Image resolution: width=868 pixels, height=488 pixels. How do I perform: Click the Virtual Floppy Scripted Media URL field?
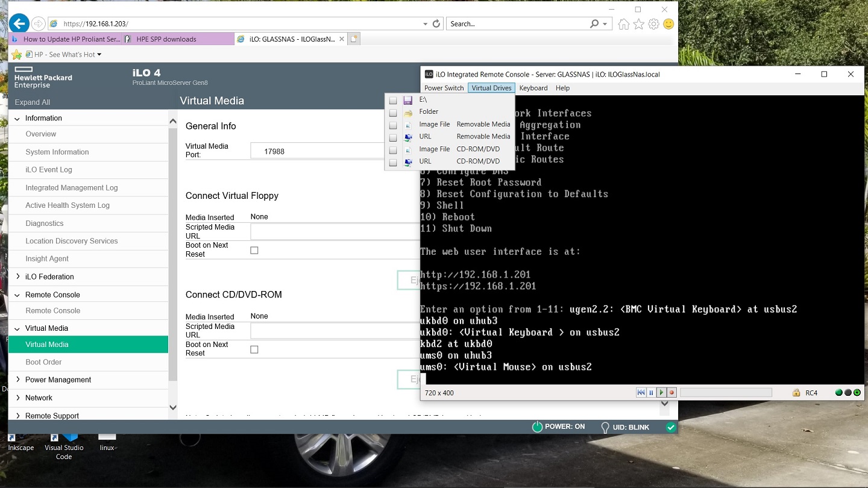tap(335, 232)
